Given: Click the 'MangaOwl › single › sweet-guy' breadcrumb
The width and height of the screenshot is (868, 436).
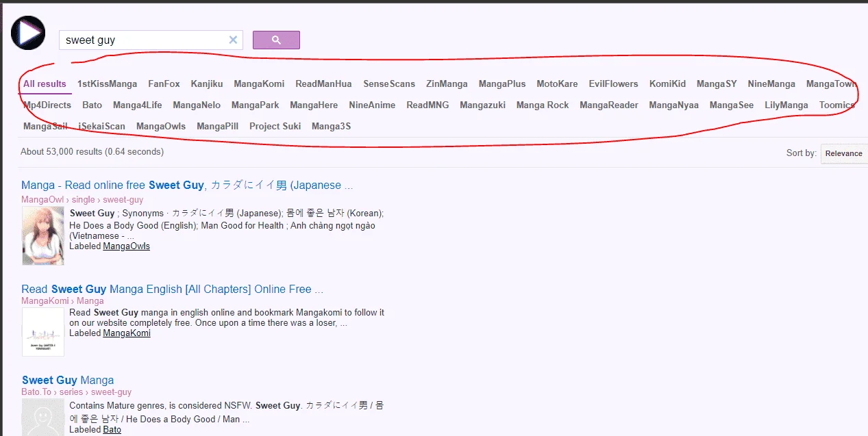Looking at the screenshot, I should coord(82,199).
